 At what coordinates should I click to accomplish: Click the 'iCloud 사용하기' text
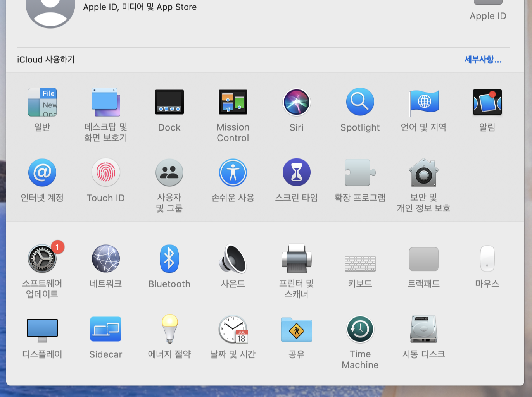pos(46,60)
